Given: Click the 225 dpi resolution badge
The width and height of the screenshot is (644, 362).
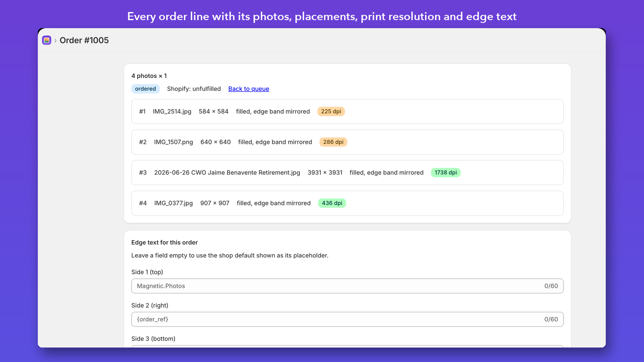Looking at the screenshot, I should (x=331, y=111).
